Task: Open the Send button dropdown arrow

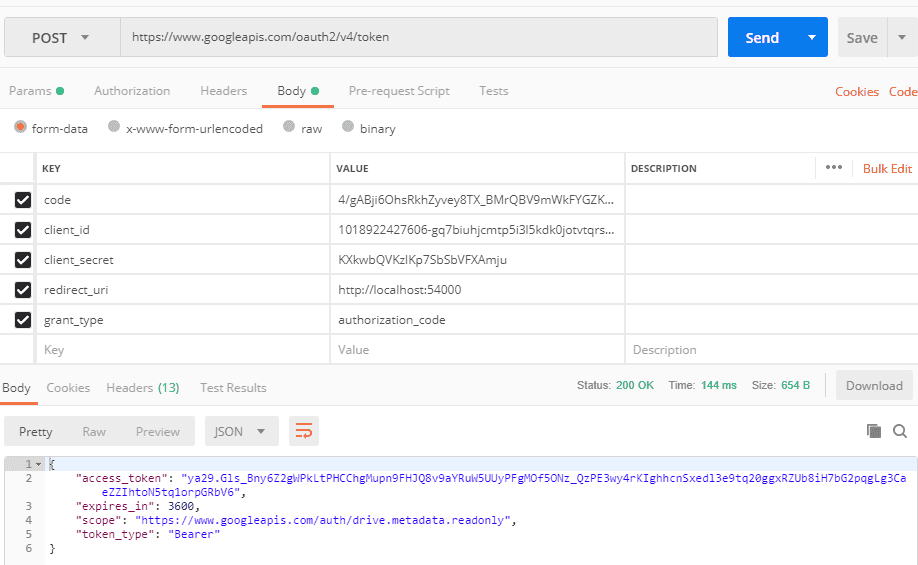Action: coord(812,37)
